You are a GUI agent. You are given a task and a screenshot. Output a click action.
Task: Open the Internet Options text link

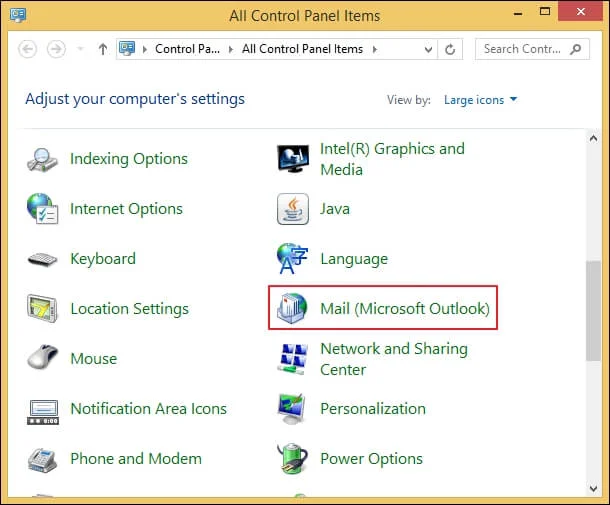point(126,209)
